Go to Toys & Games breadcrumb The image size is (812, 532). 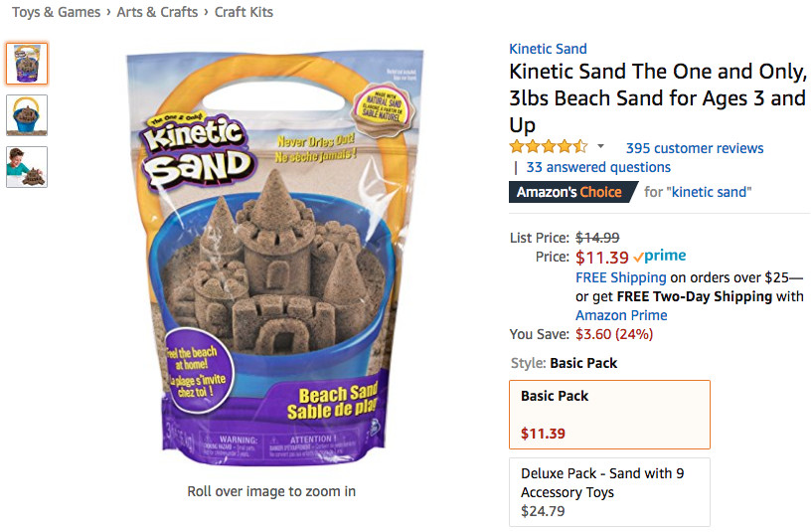(56, 12)
